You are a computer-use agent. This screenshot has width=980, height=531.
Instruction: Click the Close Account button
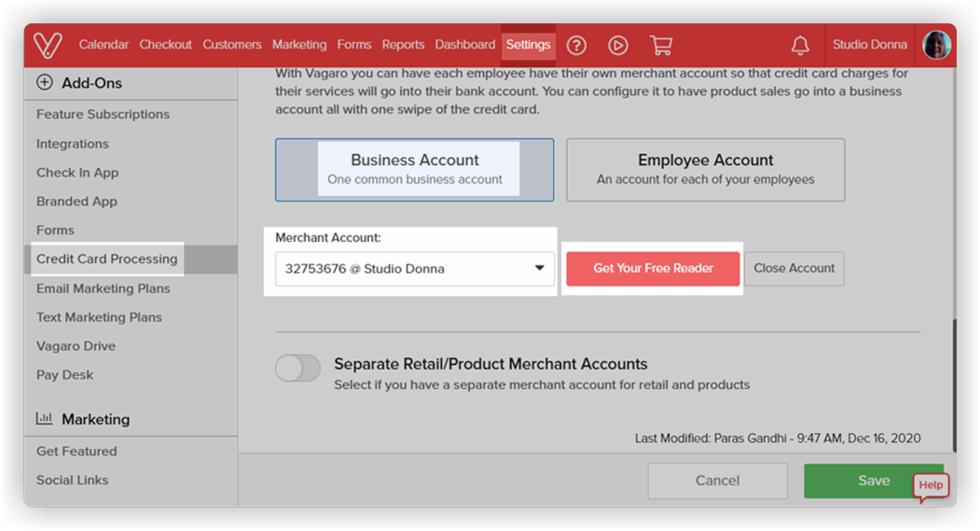[794, 269]
